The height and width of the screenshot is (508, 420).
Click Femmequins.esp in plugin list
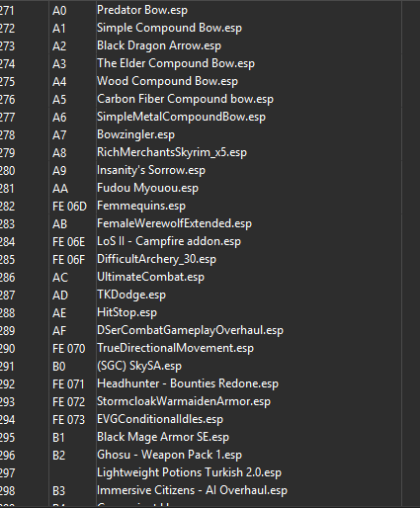coord(141,206)
